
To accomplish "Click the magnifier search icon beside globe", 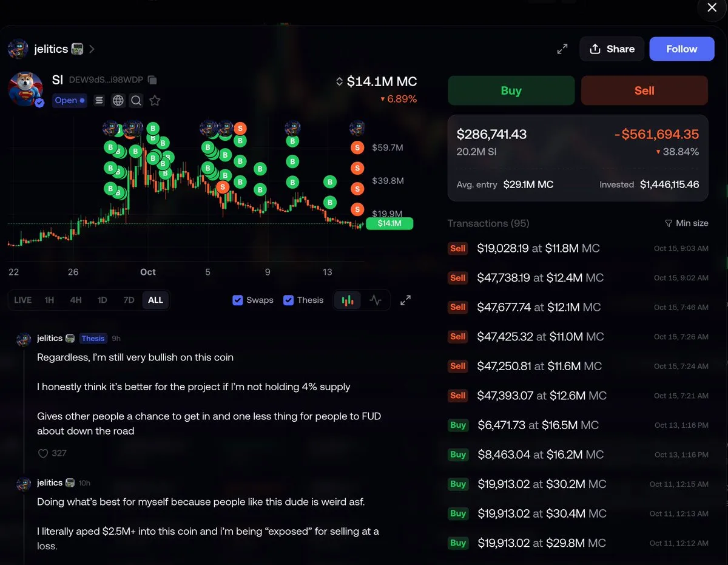I will [x=136, y=101].
